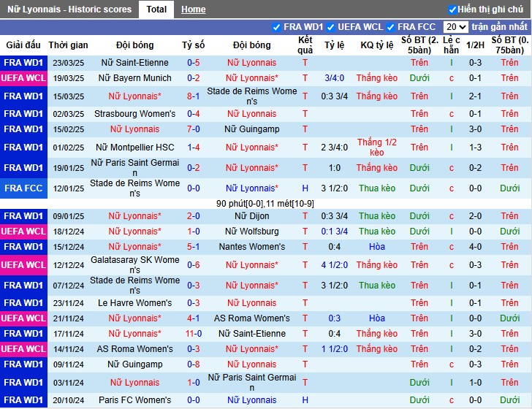Viewport: 532px width, 409px height.
Task: Click Nữ Wolfsburg team name
Action: pos(251,232)
